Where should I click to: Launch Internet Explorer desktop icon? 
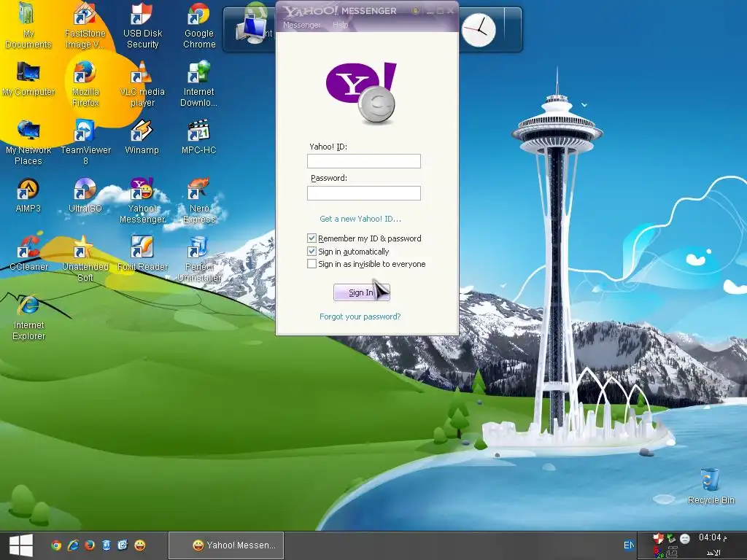pos(28,318)
